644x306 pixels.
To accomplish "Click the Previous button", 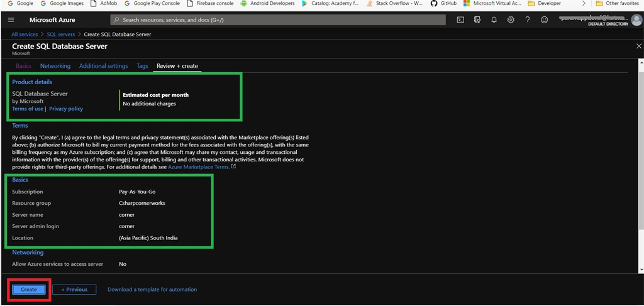I will (74, 290).
